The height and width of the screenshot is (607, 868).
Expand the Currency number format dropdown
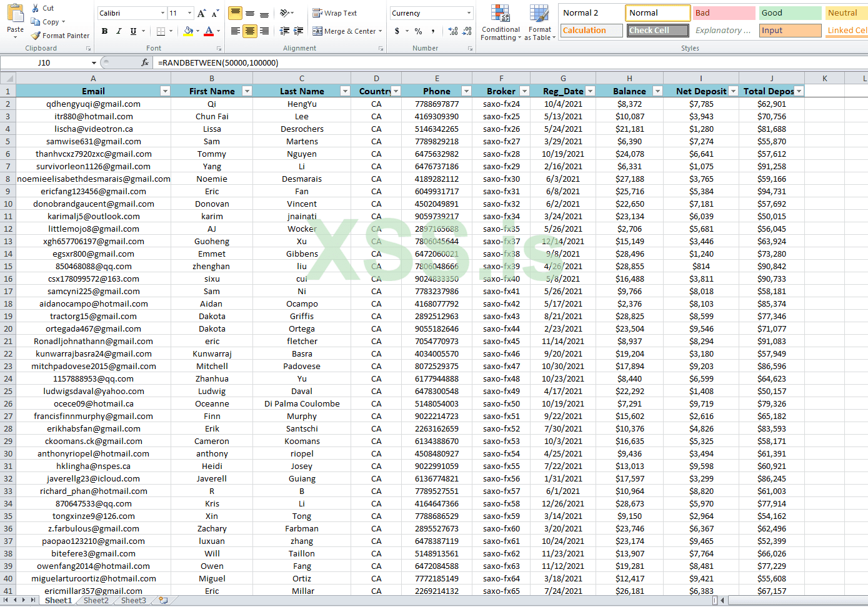click(x=469, y=13)
